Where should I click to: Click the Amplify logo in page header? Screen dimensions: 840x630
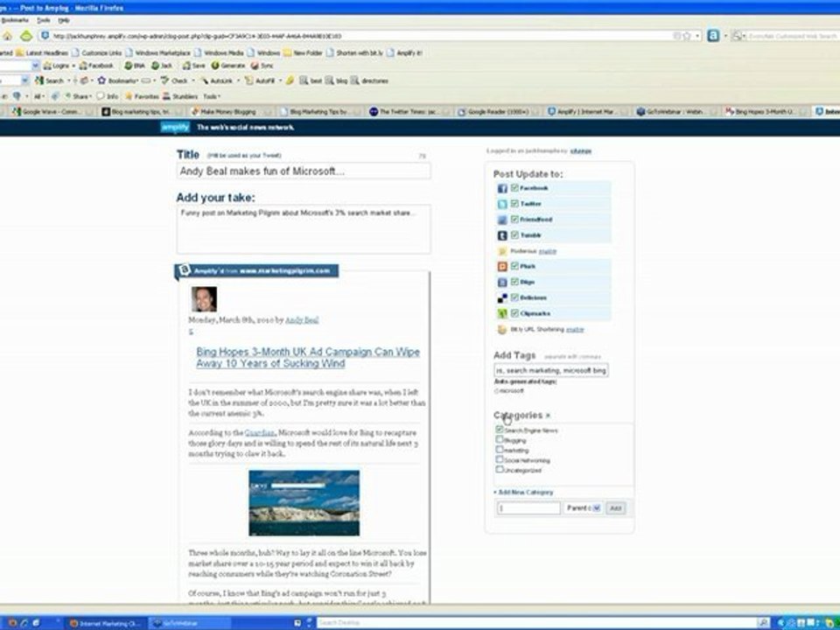coord(175,127)
